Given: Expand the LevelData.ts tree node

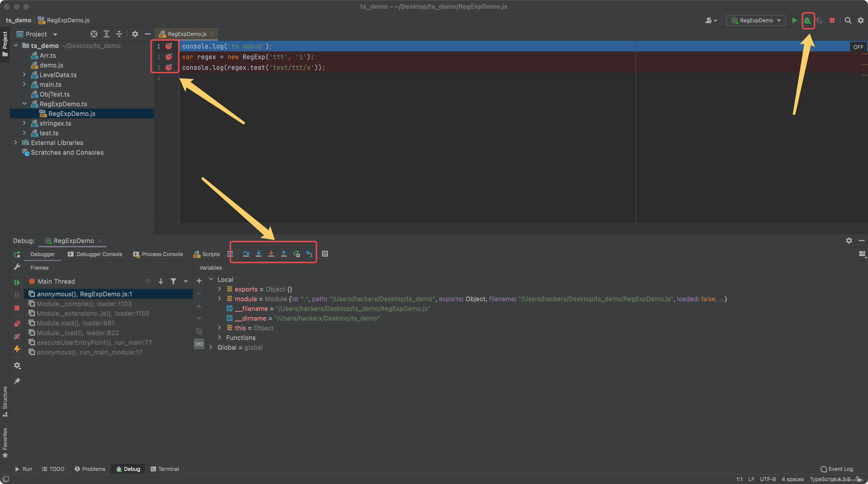Looking at the screenshot, I should (24, 74).
